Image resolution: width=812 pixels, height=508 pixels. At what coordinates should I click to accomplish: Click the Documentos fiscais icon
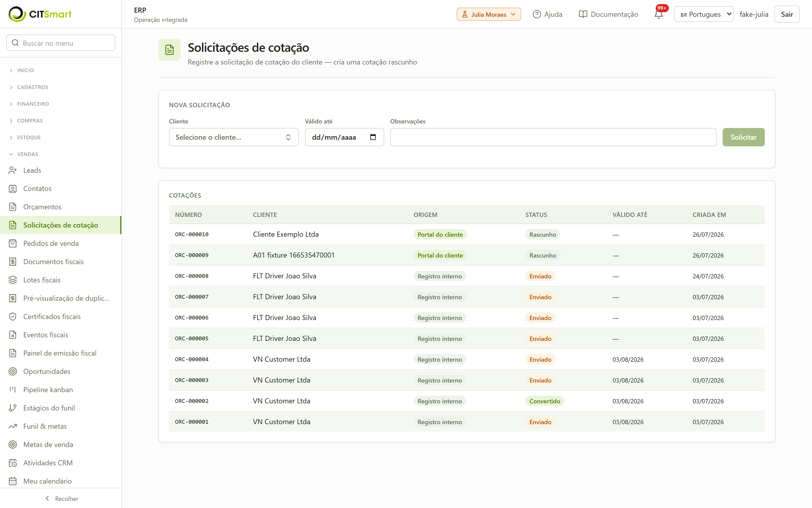[x=13, y=262]
